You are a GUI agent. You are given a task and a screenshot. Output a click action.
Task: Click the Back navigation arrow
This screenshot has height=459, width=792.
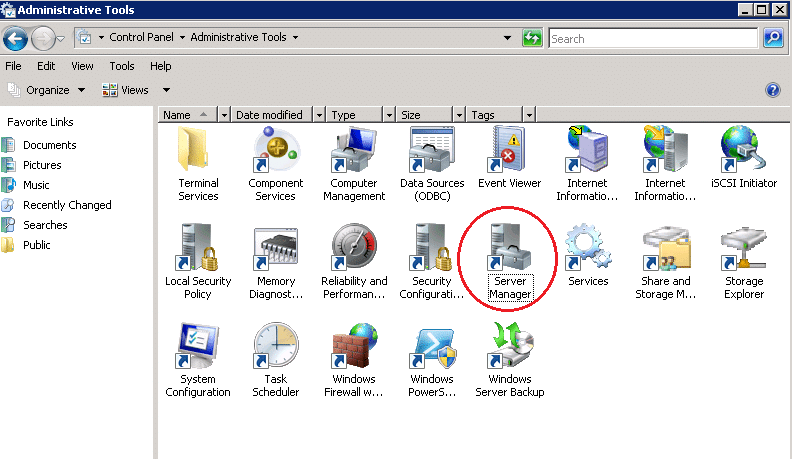[15, 38]
